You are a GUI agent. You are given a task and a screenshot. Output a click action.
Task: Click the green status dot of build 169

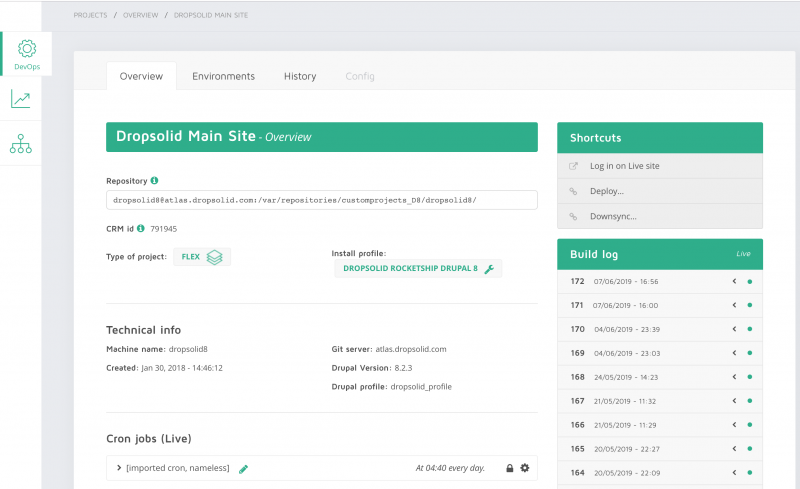749,353
